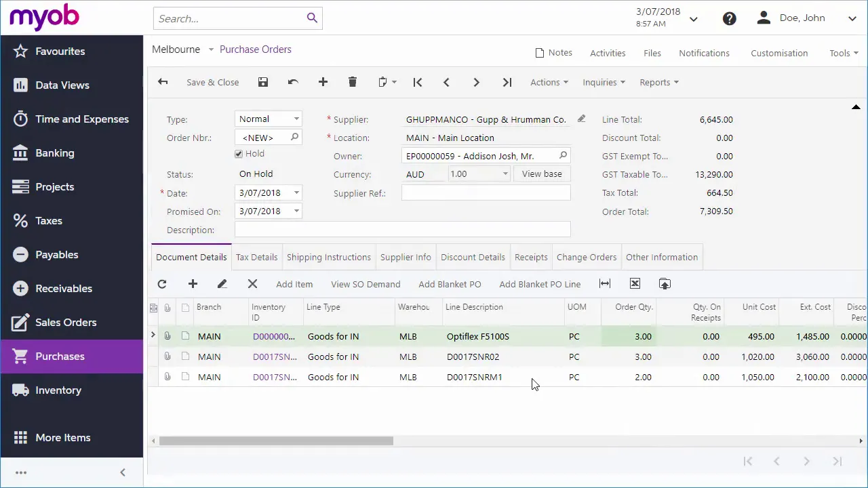
Task: Expand the Tools menu
Action: 844,53
